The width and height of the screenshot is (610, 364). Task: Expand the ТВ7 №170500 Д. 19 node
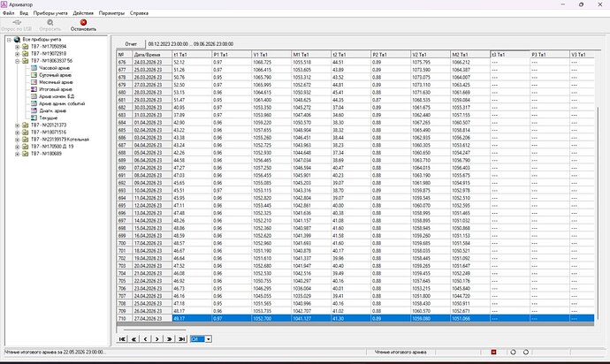coord(17,147)
